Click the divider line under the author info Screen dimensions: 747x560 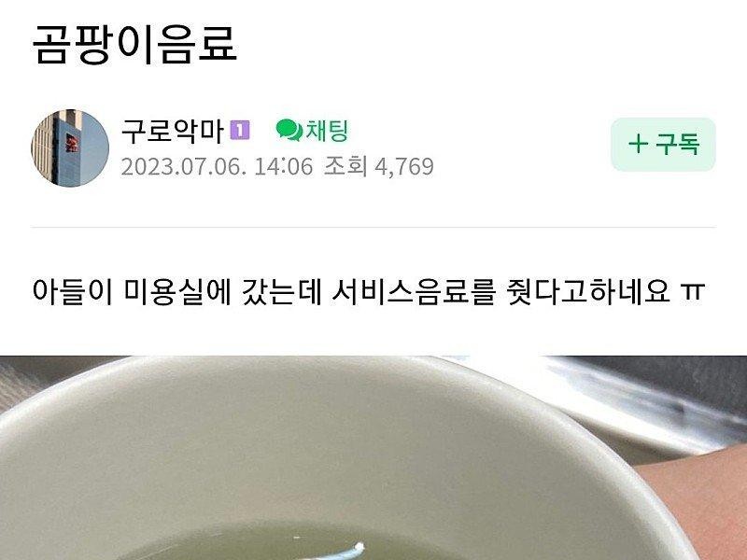(x=373, y=228)
